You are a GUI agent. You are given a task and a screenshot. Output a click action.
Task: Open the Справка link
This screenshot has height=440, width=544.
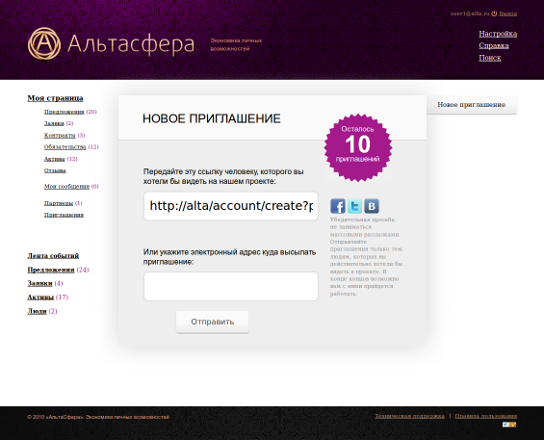tap(494, 46)
